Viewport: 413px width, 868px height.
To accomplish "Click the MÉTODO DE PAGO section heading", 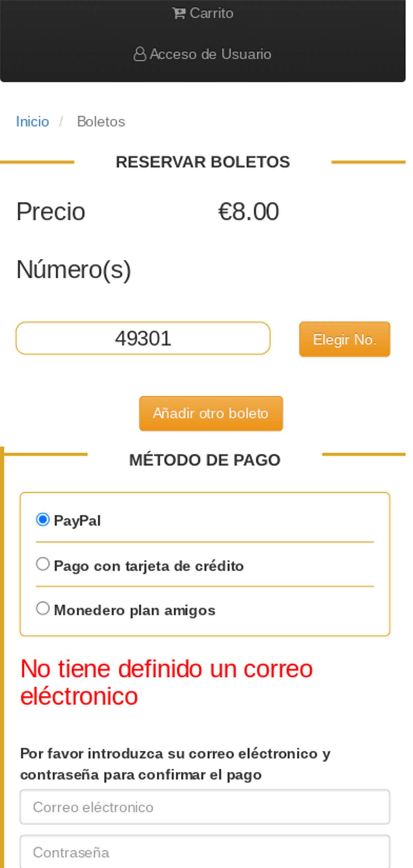I will (205, 460).
